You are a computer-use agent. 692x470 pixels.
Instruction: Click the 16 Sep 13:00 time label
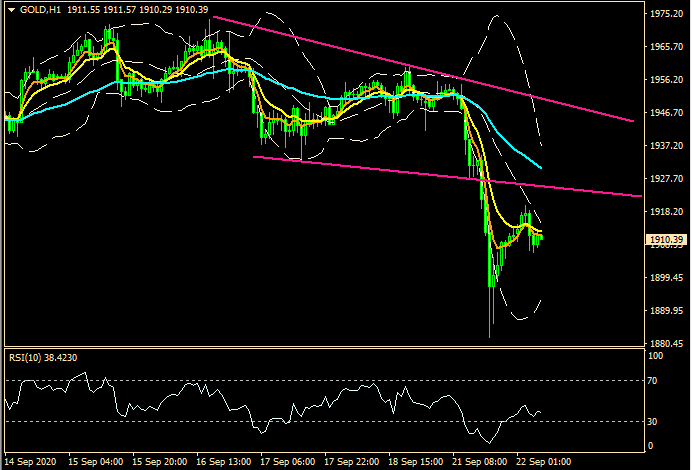(222, 462)
